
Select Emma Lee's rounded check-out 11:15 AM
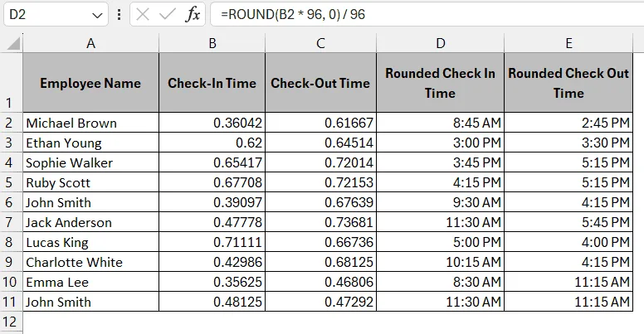[x=568, y=282]
